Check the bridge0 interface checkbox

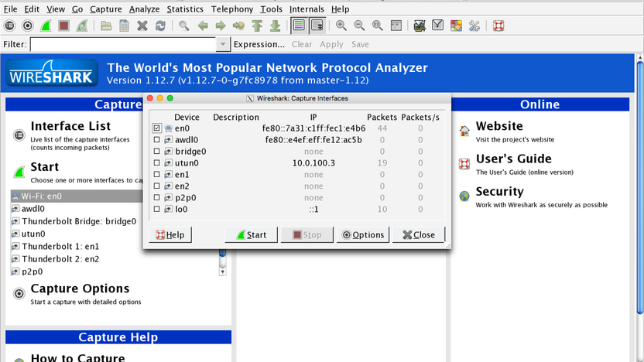pos(156,151)
